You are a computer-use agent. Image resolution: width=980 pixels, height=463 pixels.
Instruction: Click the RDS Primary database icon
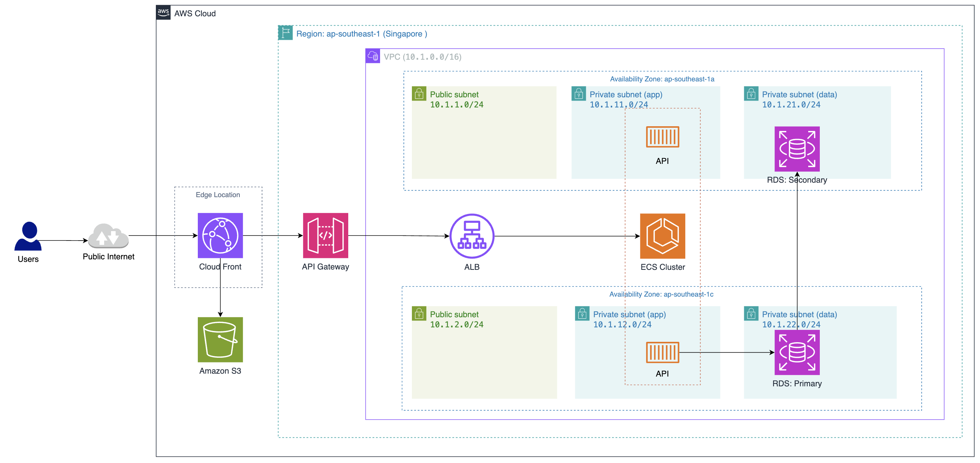pyautogui.click(x=797, y=352)
